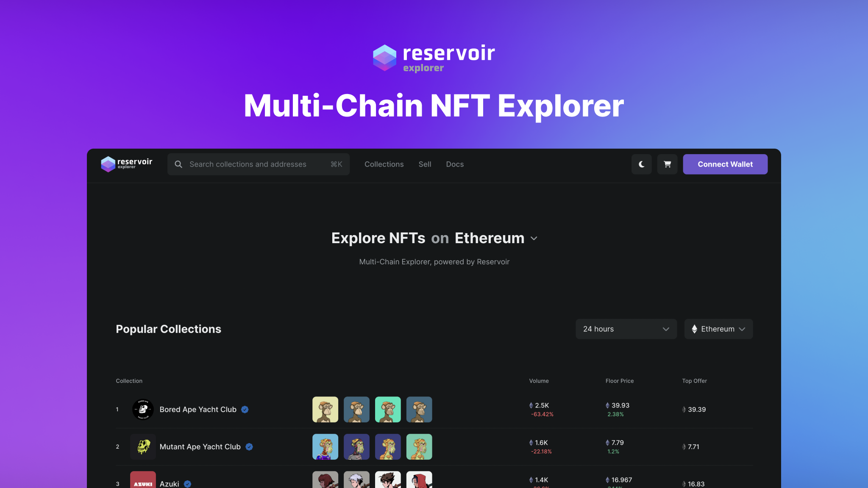Expand the chevron next to Ethereum heading
This screenshot has width=868, height=488.
click(x=534, y=238)
